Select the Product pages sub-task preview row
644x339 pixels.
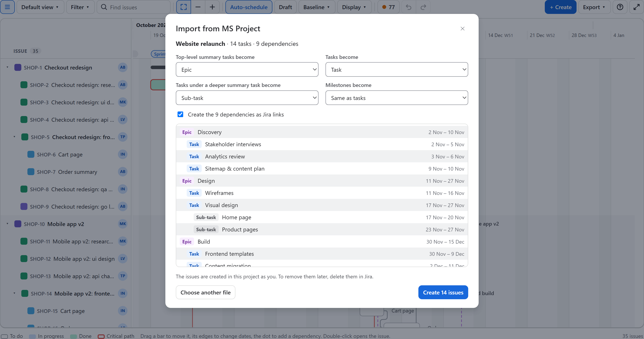click(322, 229)
